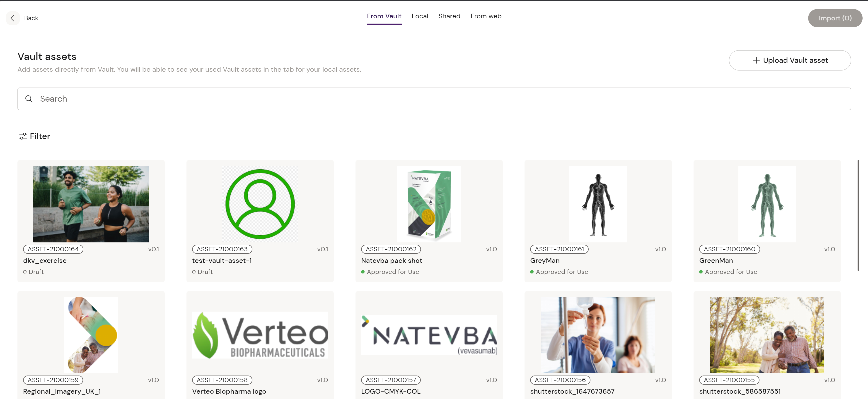This screenshot has width=868, height=410.
Task: Select the GreyMan body figure asset
Action: coord(598,204)
